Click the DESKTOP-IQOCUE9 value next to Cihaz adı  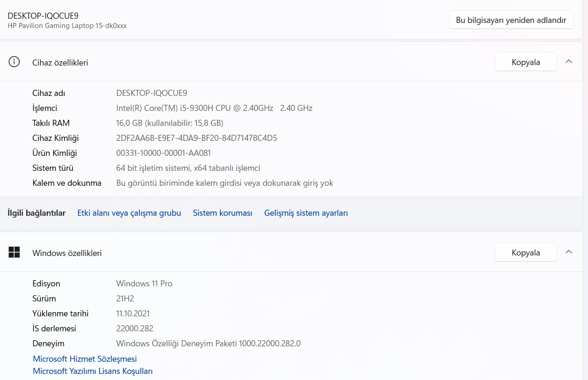tap(152, 93)
